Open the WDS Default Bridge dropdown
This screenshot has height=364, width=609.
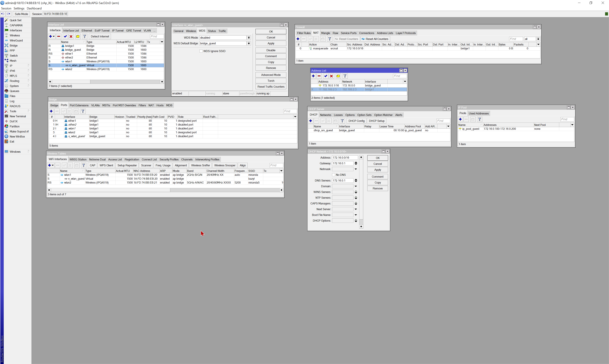pos(249,43)
